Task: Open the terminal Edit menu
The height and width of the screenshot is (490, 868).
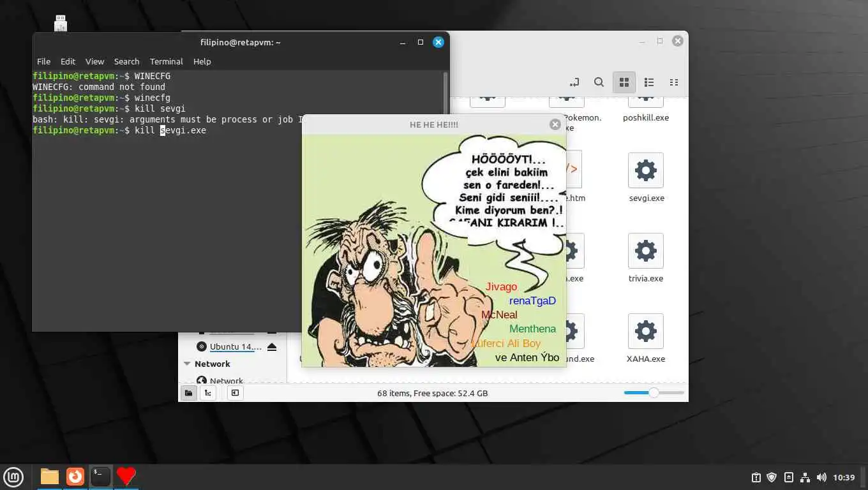Action: (x=68, y=61)
